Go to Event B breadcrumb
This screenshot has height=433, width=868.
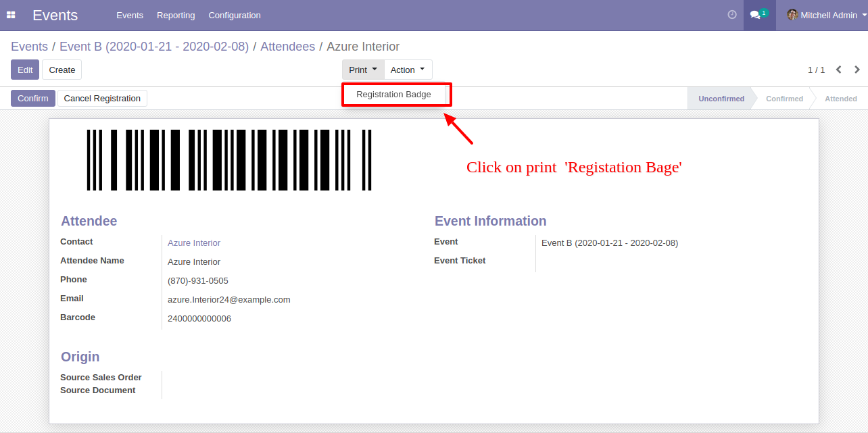click(x=154, y=47)
